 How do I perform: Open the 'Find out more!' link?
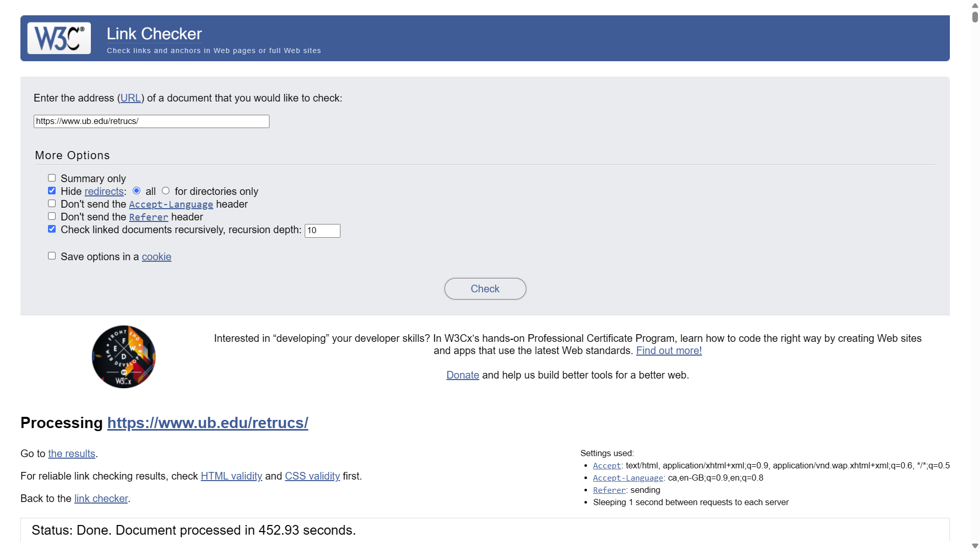[669, 351]
